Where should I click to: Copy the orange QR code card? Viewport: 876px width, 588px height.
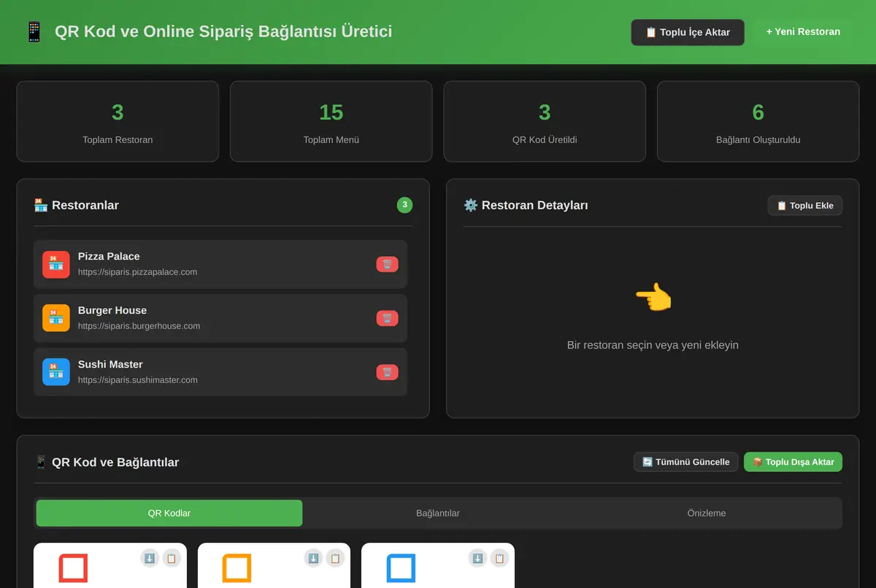click(x=335, y=558)
